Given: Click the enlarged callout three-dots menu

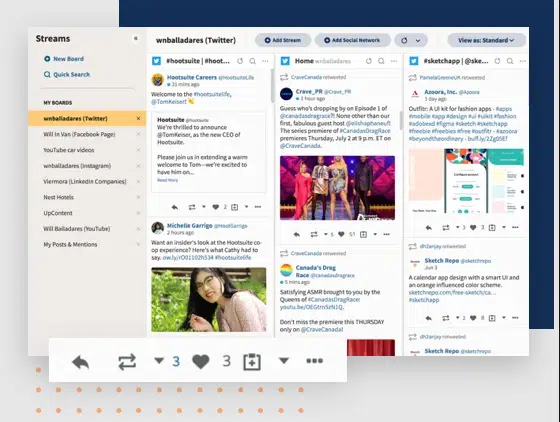Looking at the screenshot, I should coord(315,361).
